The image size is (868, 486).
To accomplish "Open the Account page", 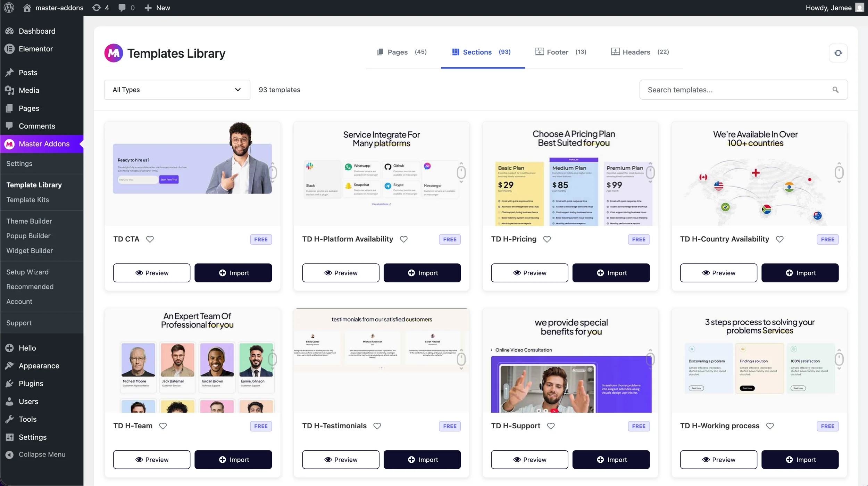I will 19,302.
